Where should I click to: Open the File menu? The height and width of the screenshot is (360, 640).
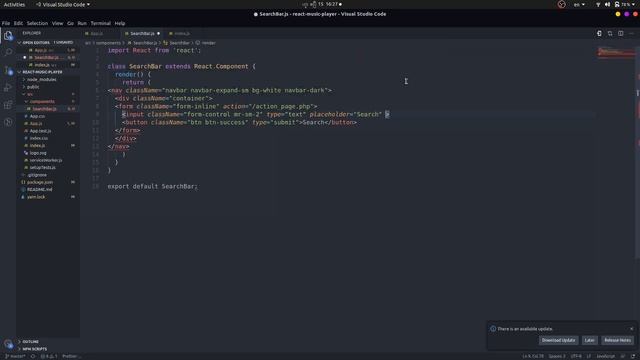pos(6,23)
